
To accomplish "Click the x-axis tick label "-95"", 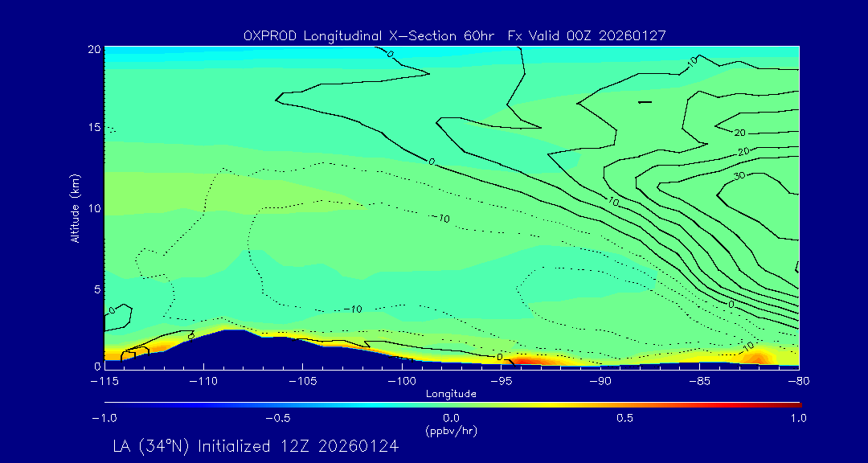I will (502, 382).
